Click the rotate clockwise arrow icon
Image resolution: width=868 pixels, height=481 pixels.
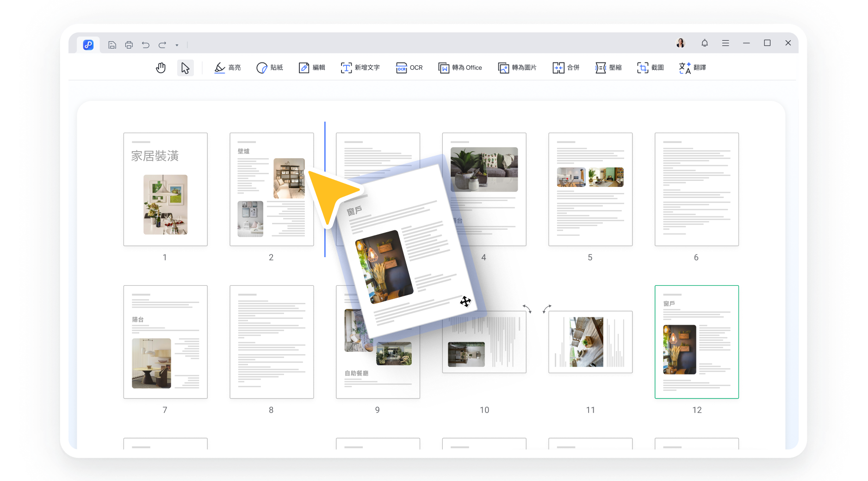547,308
